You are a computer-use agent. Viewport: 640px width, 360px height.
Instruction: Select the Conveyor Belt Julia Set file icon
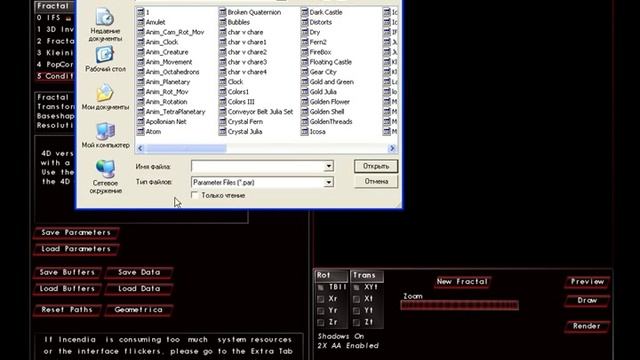click(x=223, y=111)
